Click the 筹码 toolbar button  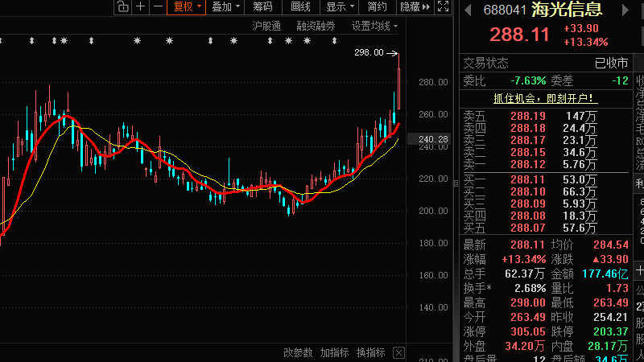[263, 6]
